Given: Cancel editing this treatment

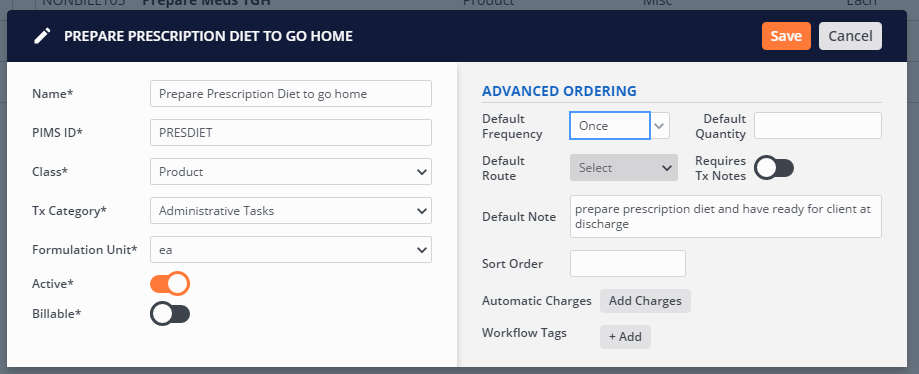Looking at the screenshot, I should point(850,36).
